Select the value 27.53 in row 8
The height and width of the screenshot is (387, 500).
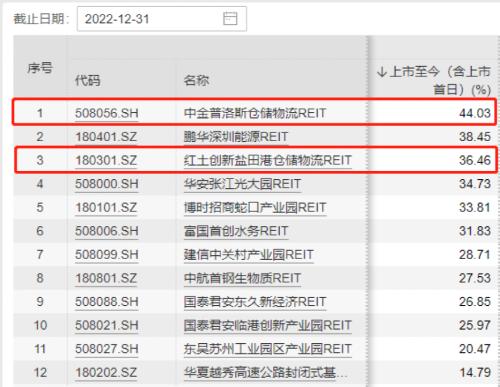point(475,278)
